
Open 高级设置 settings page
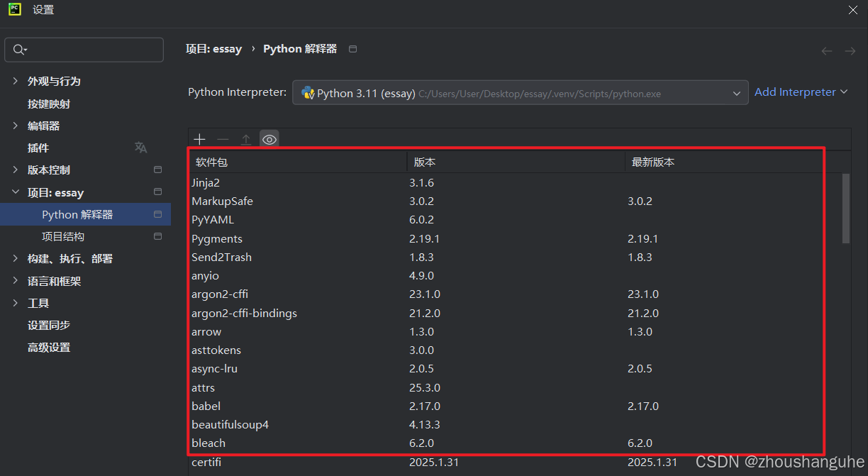[x=49, y=347]
